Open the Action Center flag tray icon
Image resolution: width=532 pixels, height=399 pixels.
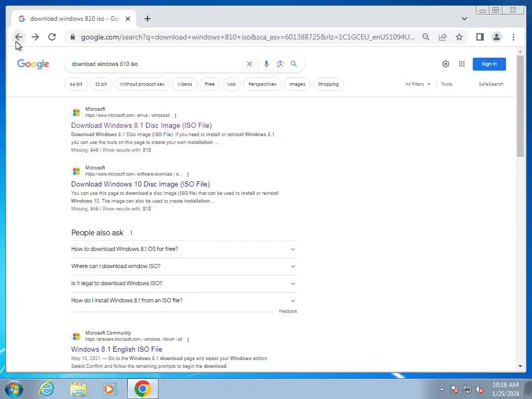click(x=455, y=389)
